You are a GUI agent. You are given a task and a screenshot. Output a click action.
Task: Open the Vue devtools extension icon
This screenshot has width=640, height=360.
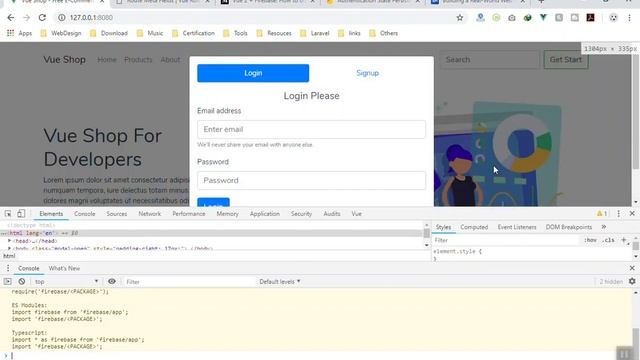coord(543,18)
